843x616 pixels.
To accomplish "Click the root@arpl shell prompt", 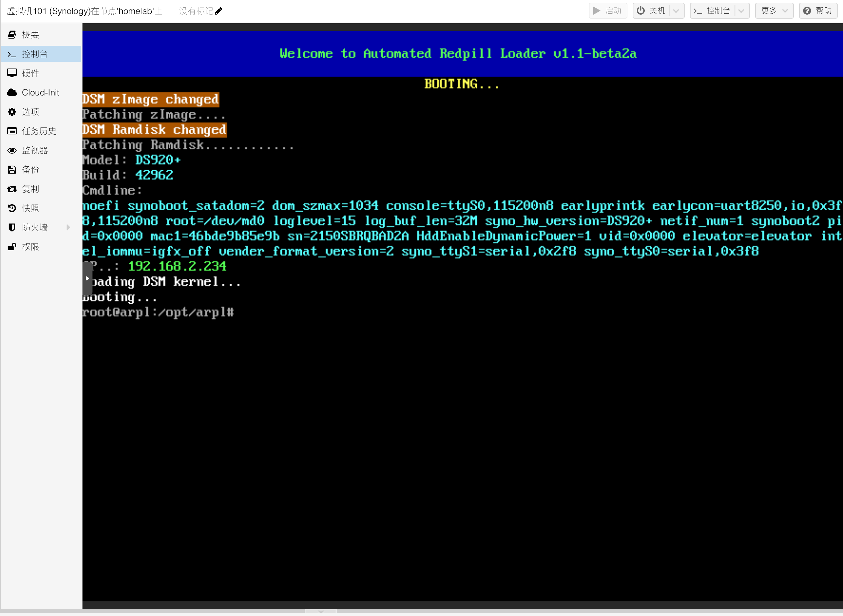I will (158, 312).
